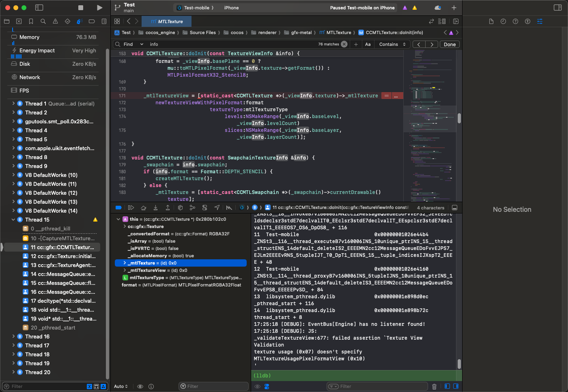
Task: Open the Find mode dropdown
Action: tap(133, 44)
